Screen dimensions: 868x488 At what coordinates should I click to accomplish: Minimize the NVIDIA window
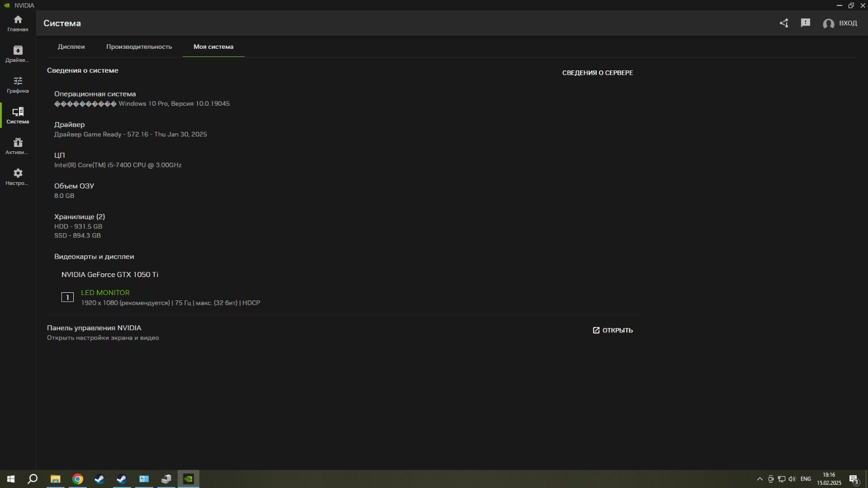click(x=839, y=5)
